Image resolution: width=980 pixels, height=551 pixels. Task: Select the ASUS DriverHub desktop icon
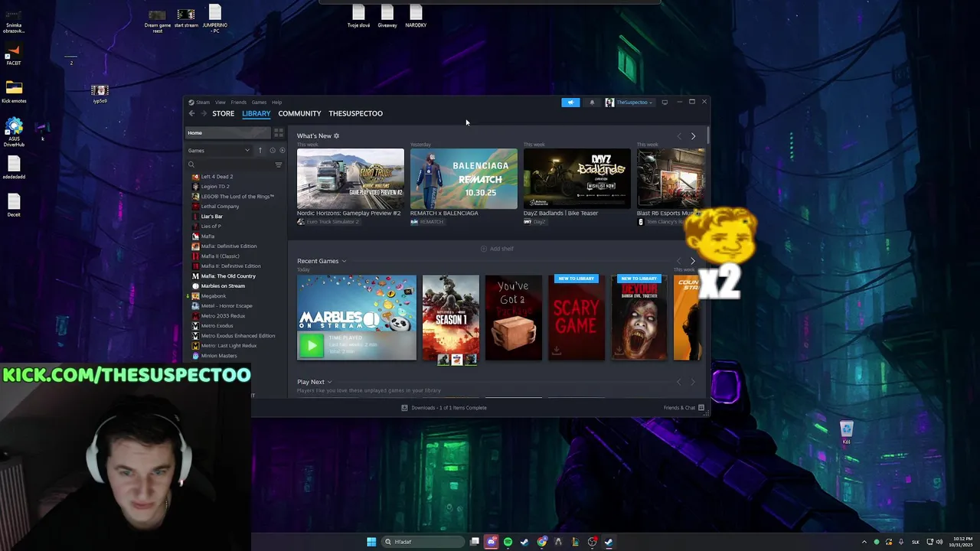14,132
